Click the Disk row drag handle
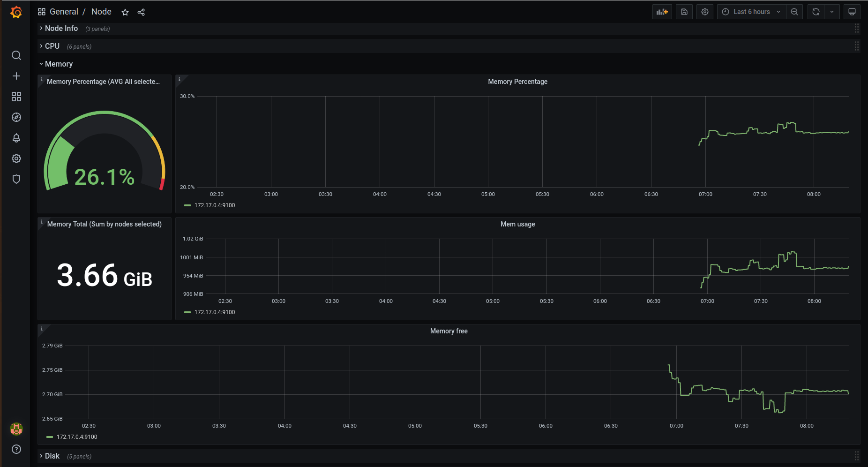This screenshot has width=868, height=467. pyautogui.click(x=856, y=456)
